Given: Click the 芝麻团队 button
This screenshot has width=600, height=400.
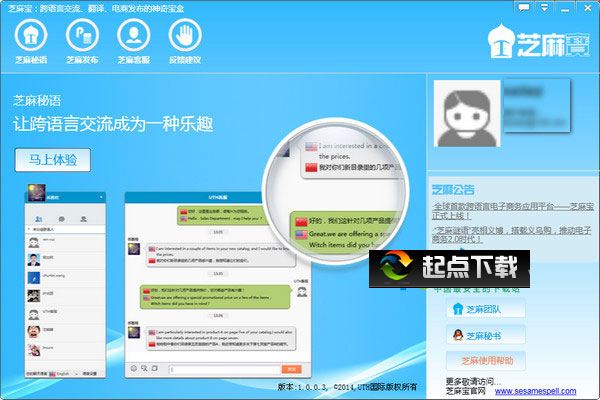Looking at the screenshot, I should click(485, 309).
